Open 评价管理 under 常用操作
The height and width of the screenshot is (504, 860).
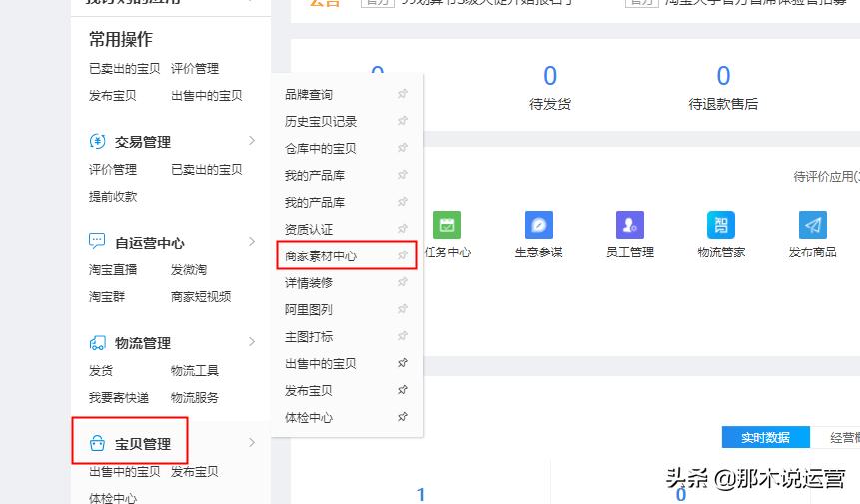click(195, 69)
